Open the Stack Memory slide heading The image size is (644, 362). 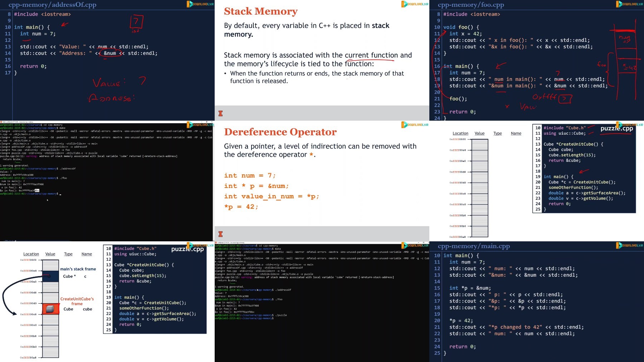260,11
